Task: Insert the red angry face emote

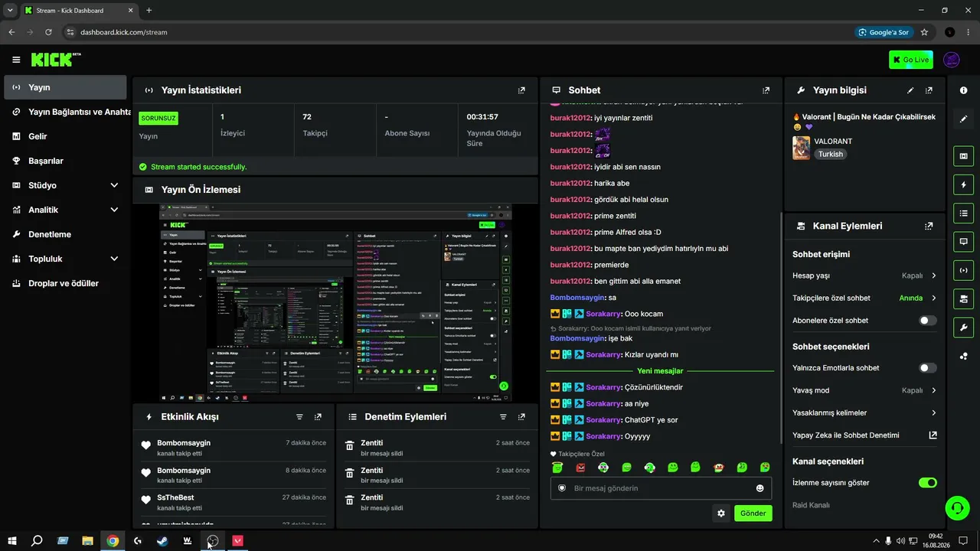Action: pos(580,467)
